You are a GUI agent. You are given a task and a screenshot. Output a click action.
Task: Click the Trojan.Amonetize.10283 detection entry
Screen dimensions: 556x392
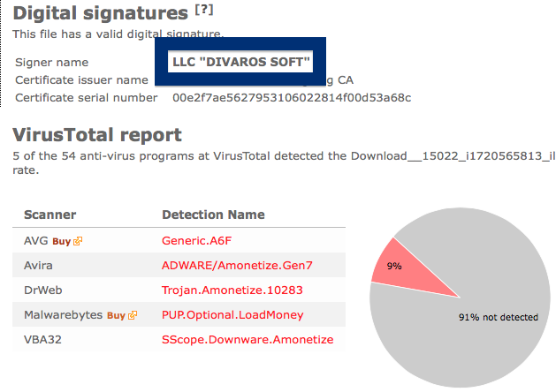point(232,290)
